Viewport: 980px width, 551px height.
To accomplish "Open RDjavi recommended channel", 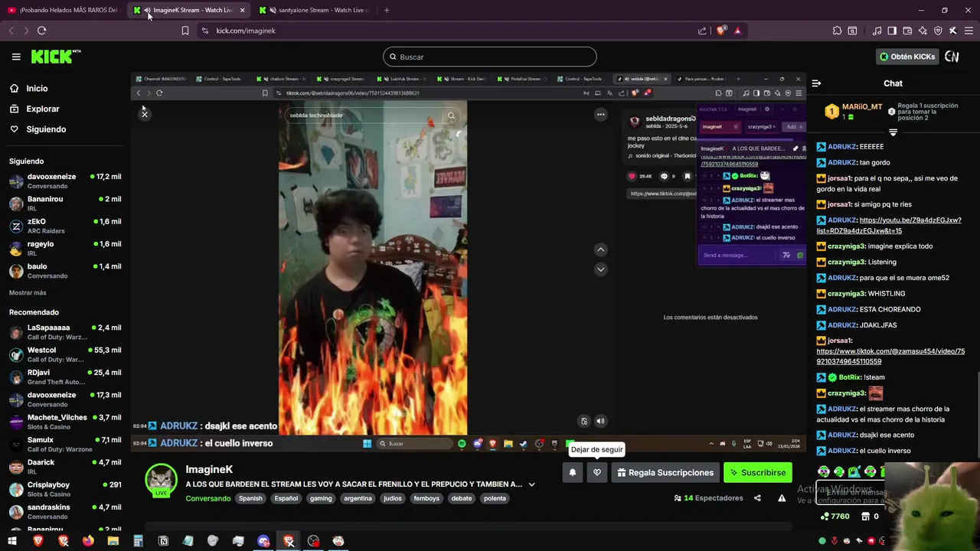I will [65, 377].
